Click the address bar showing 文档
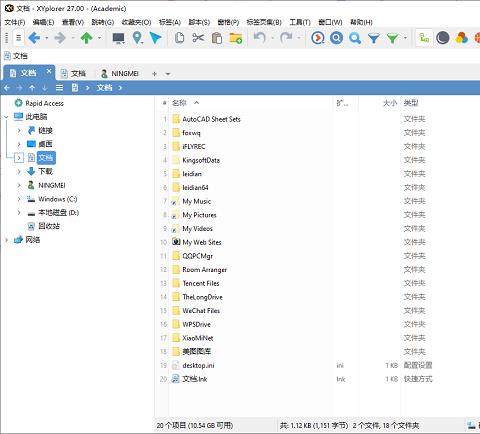The width and height of the screenshot is (480, 434). point(240,56)
